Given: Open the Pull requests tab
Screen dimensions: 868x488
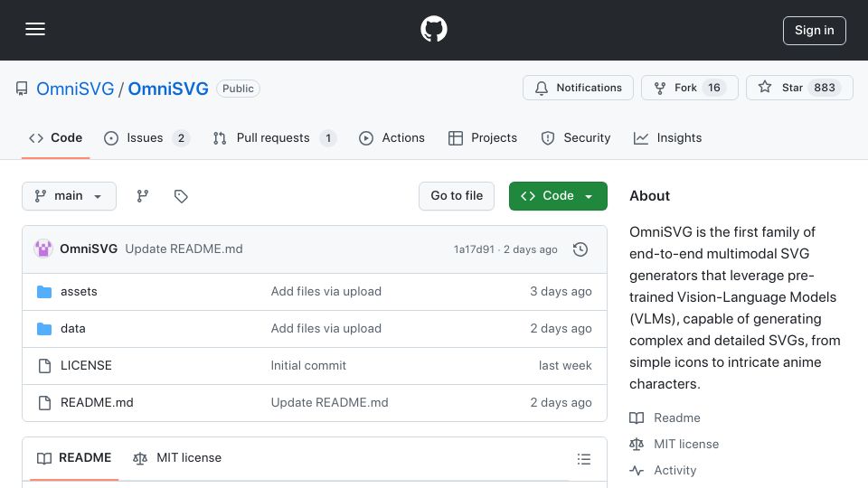Looking at the screenshot, I should pos(275,137).
